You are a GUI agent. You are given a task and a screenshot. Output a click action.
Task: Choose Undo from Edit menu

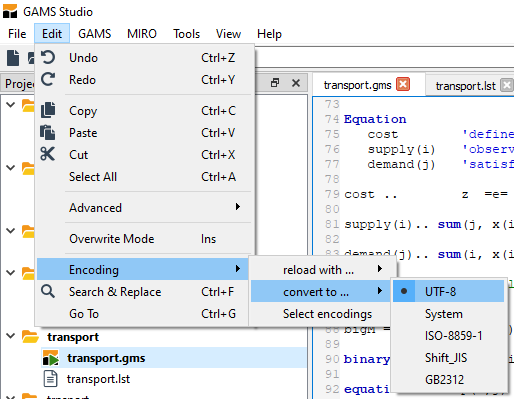coord(144,58)
